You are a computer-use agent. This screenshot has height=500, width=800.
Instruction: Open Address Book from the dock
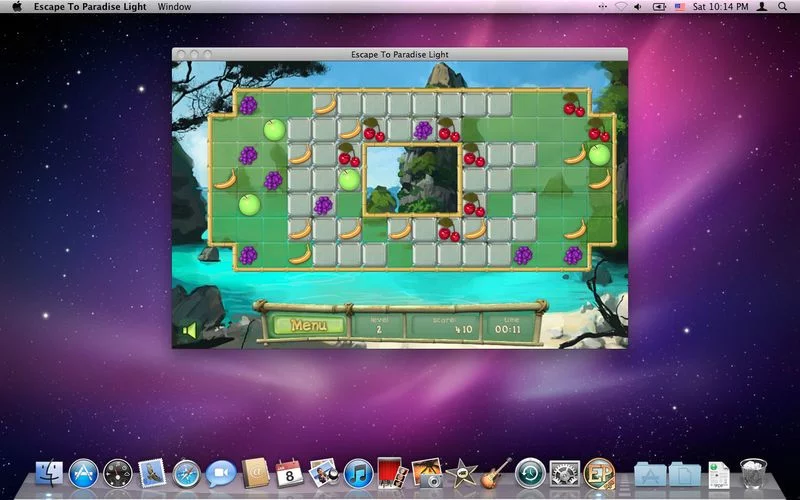click(255, 473)
